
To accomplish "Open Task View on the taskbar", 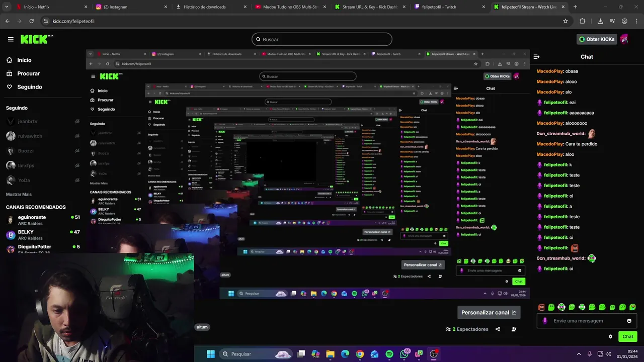I will 301,354.
